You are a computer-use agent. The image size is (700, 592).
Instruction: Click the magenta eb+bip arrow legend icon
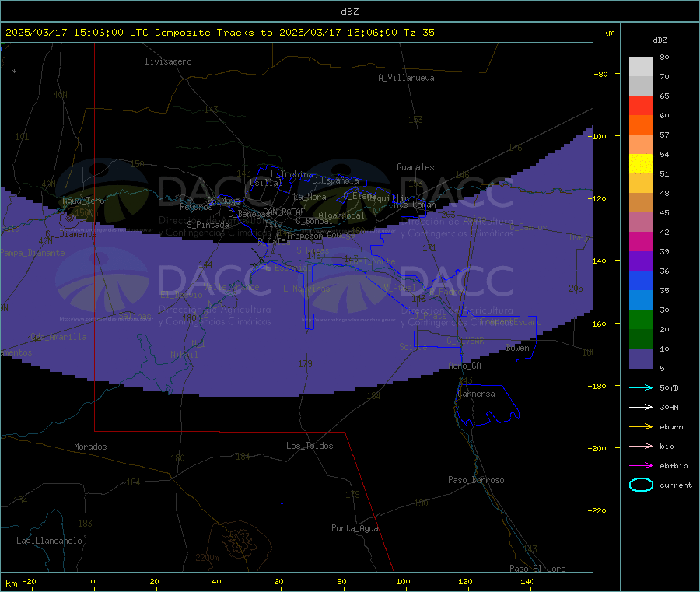click(x=641, y=465)
